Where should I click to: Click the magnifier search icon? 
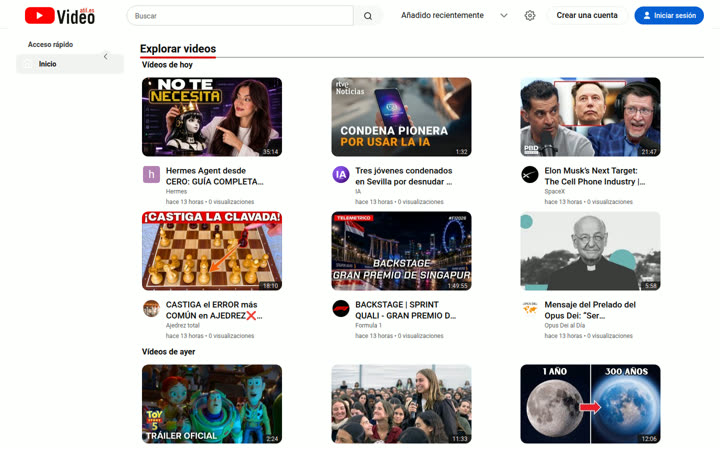(x=368, y=16)
